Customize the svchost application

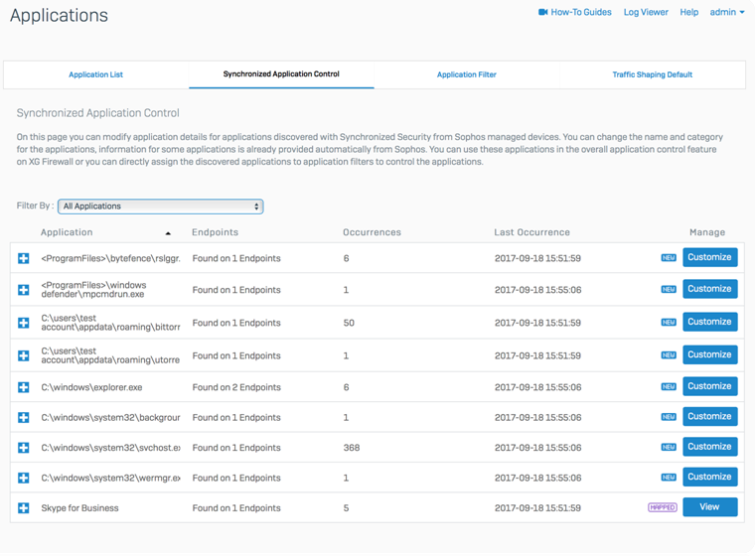[709, 447]
